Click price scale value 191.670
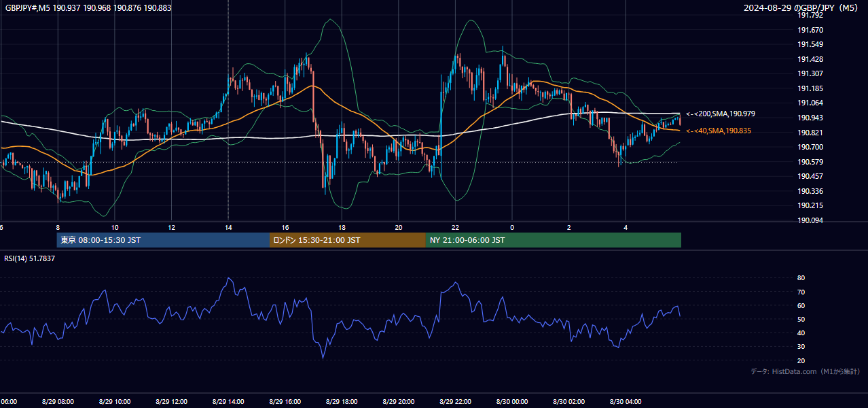The height and width of the screenshot is (408, 868). [x=810, y=30]
